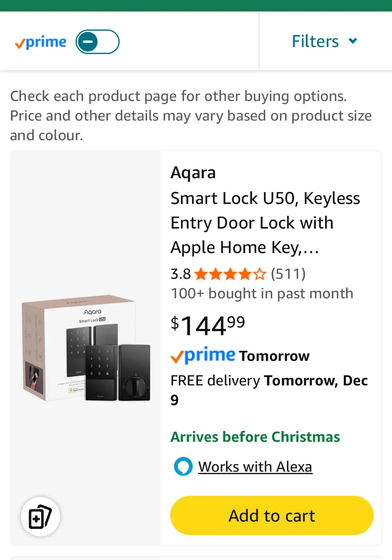Click the prime badge before Tomorrow
Image resolution: width=392 pixels, height=560 pixels.
202,355
